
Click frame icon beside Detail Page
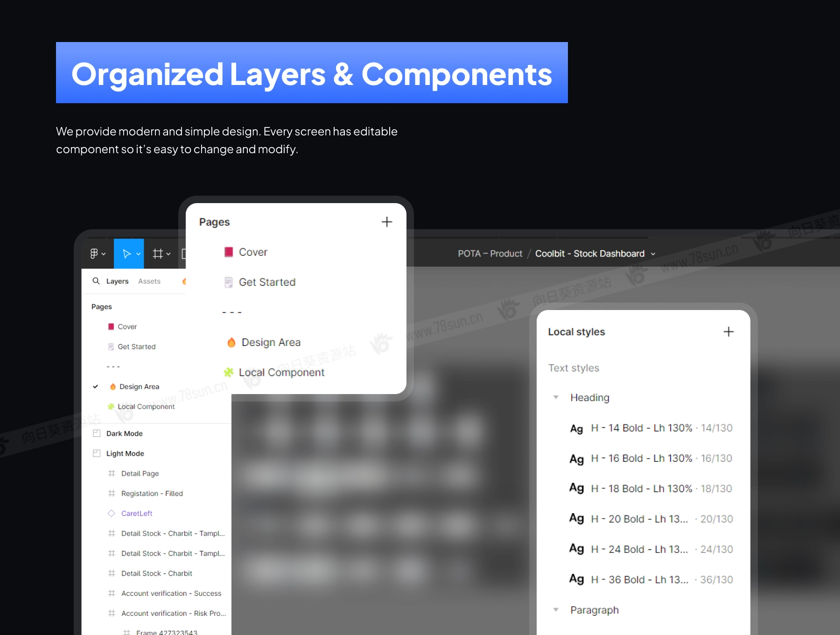click(x=112, y=473)
